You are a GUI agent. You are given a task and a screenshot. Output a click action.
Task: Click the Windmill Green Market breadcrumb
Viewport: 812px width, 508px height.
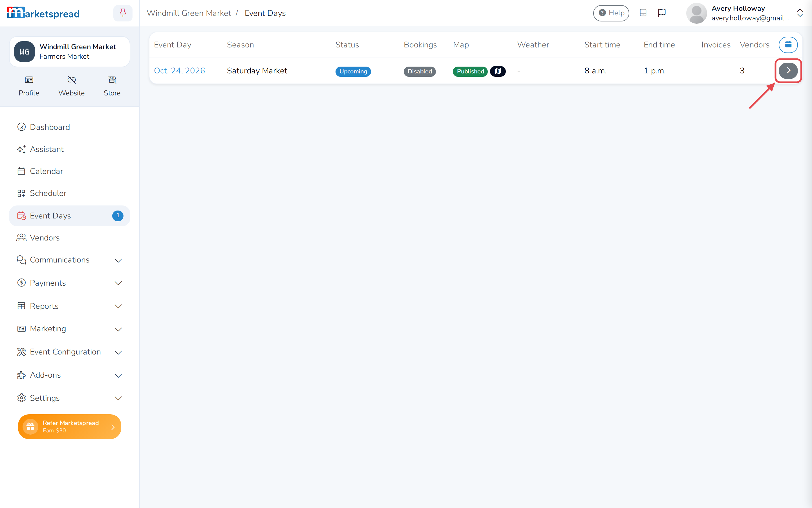click(189, 13)
